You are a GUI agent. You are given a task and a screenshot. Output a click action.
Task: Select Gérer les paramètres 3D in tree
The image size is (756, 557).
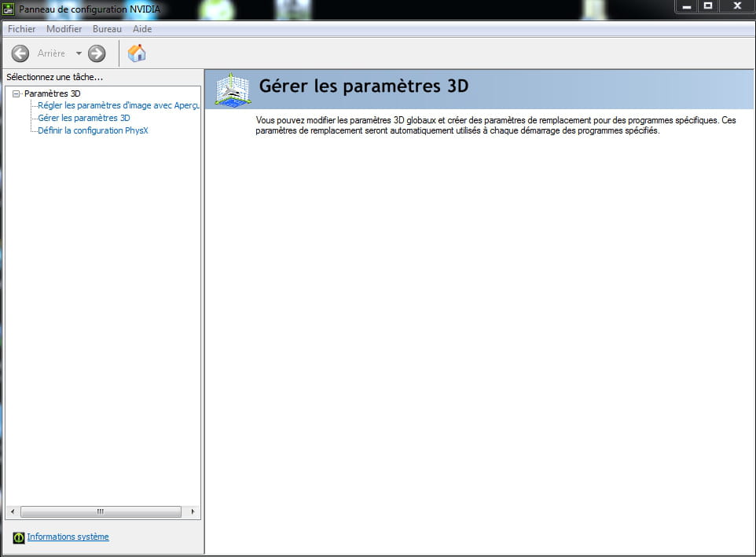click(x=83, y=118)
